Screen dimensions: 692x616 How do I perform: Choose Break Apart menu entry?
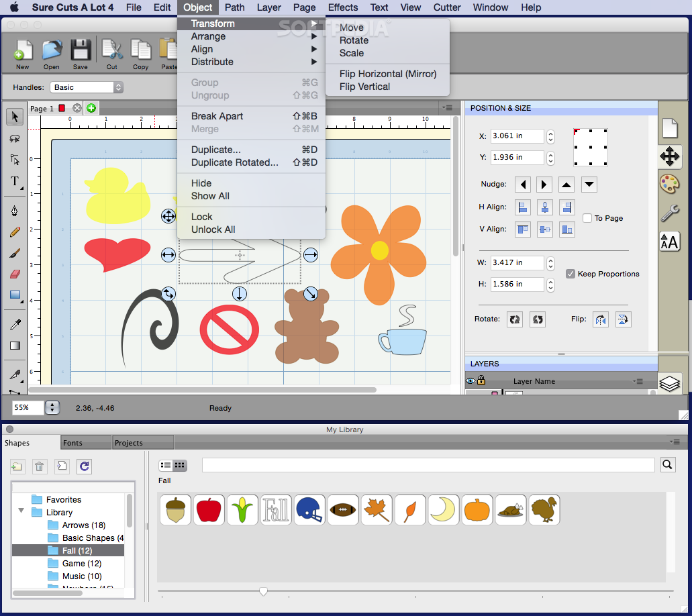(x=251, y=116)
